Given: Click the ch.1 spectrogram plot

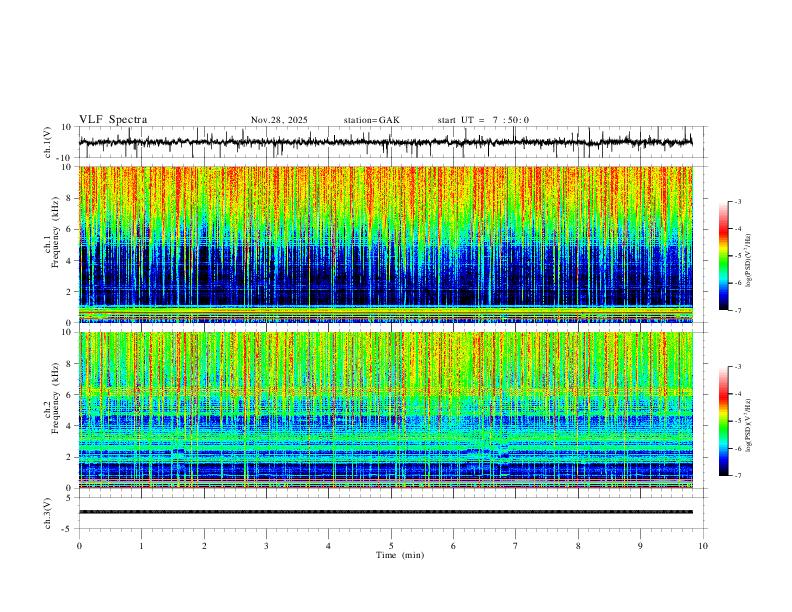Looking at the screenshot, I should click(x=386, y=244).
